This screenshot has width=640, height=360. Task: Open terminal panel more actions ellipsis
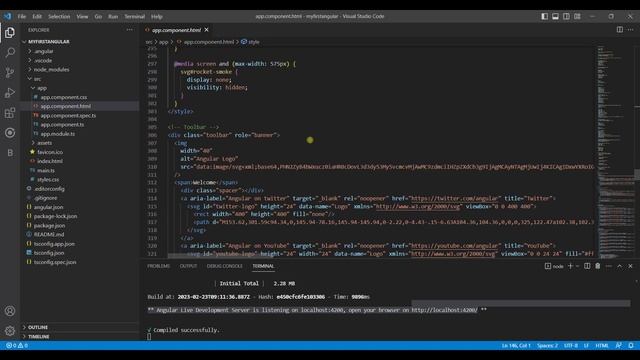[x=609, y=266]
